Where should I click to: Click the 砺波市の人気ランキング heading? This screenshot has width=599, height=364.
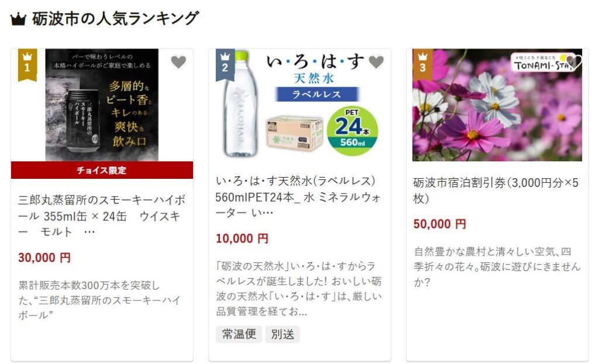(115, 19)
